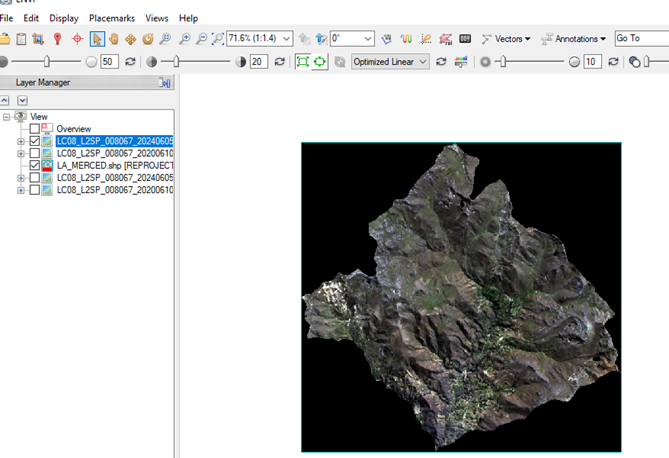Click into the Go To field
Screen dimensions: 669x458
tap(642, 38)
